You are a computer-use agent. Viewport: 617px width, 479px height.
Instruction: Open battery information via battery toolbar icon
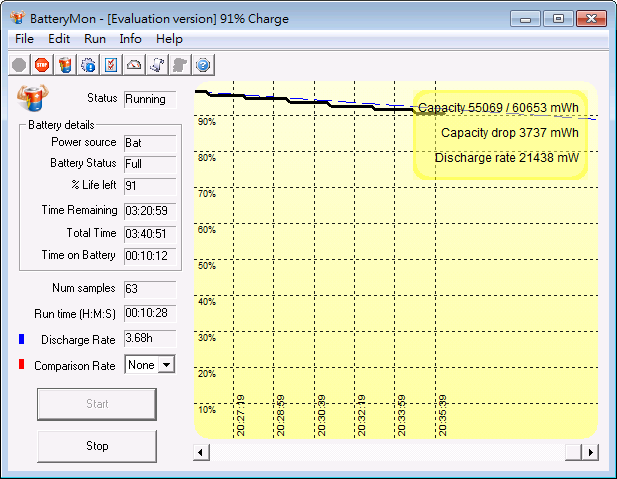coord(65,65)
